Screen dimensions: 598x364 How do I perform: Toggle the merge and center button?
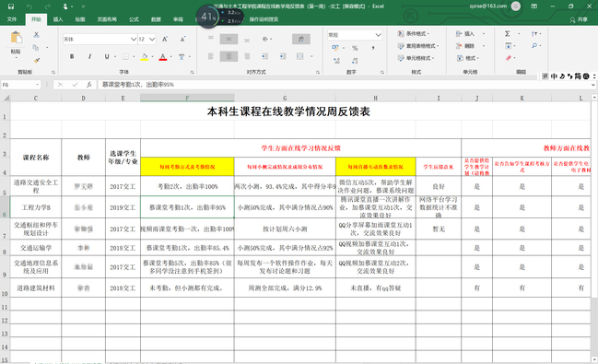(x=300, y=56)
